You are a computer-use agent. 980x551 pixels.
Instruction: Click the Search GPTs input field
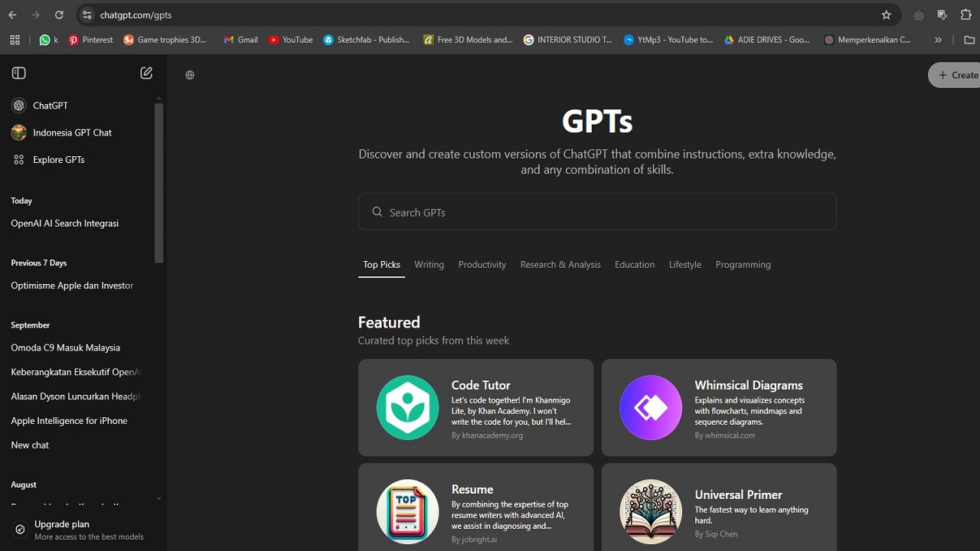[x=597, y=212]
